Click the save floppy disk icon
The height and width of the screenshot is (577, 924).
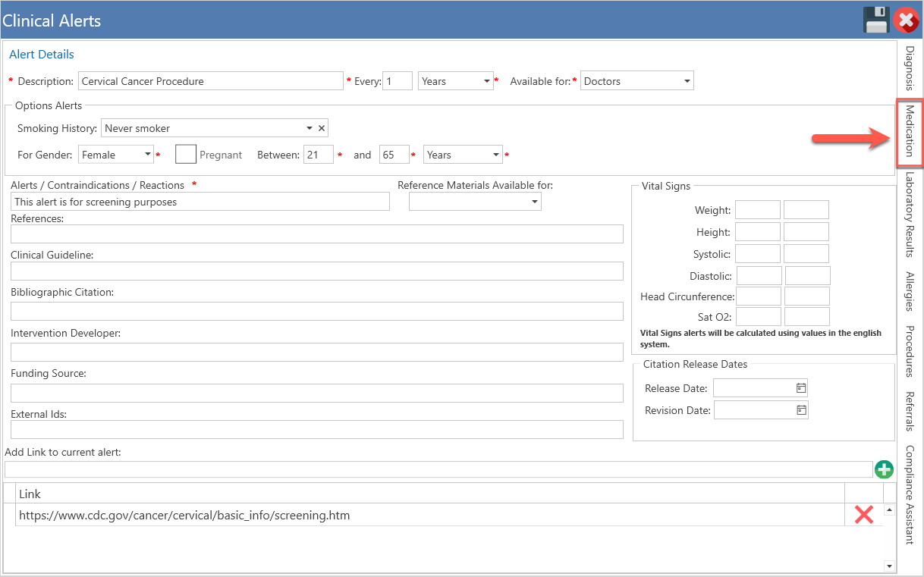tap(876, 20)
